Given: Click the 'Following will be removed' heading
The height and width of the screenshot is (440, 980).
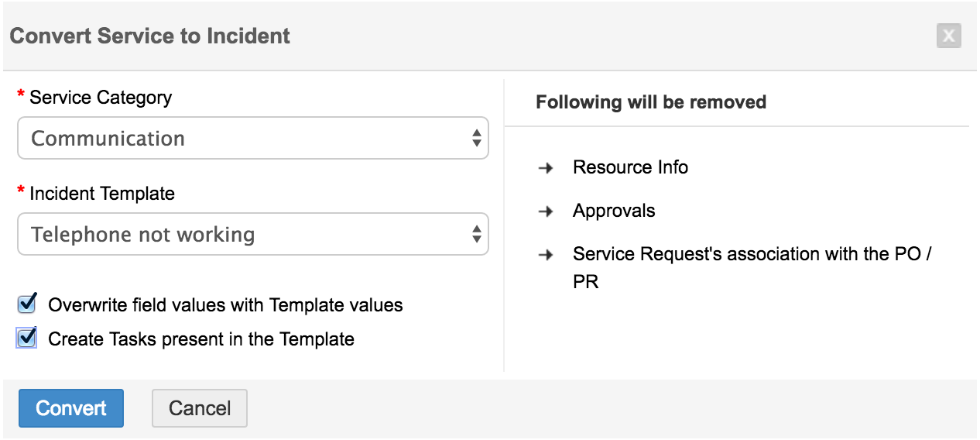Looking at the screenshot, I should [x=651, y=102].
